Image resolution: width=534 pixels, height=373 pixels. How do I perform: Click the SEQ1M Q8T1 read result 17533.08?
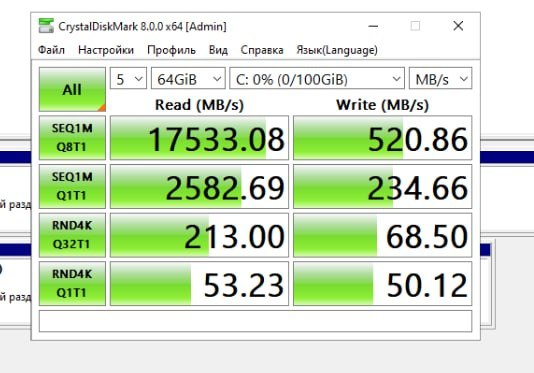coord(199,138)
